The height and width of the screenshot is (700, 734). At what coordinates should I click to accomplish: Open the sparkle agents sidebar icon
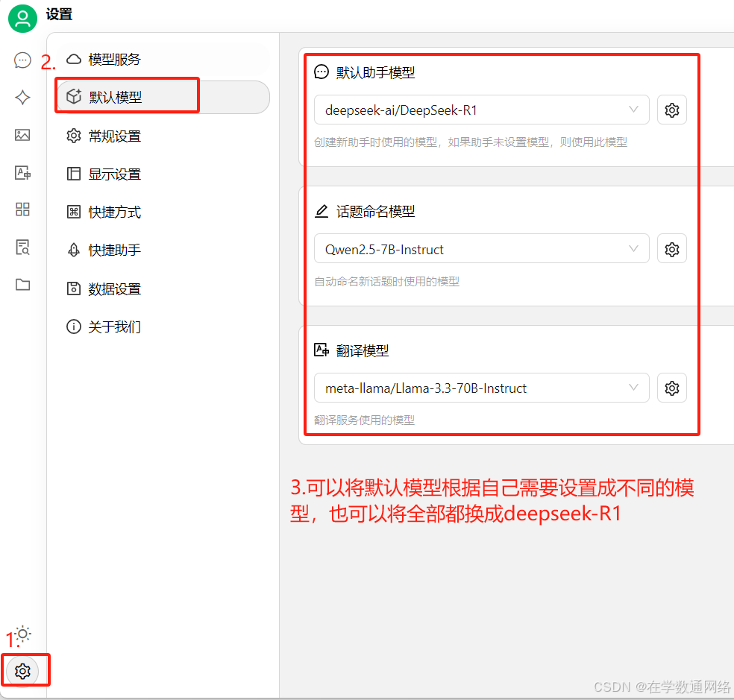click(22, 98)
